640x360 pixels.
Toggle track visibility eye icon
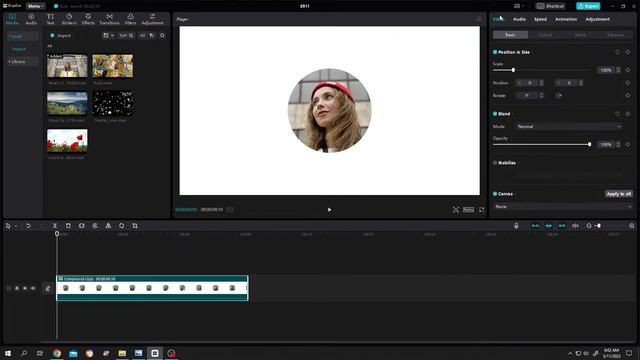[25, 289]
